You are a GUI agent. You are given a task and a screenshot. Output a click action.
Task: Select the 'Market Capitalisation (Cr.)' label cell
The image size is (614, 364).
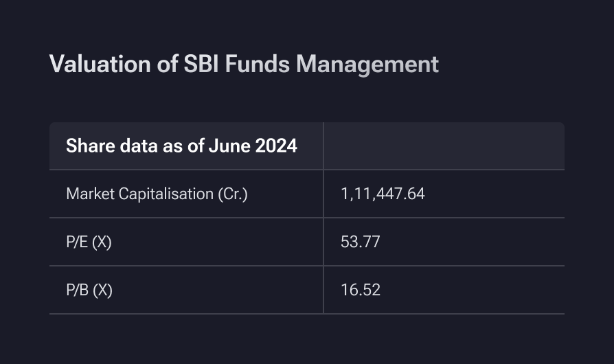[186, 194]
